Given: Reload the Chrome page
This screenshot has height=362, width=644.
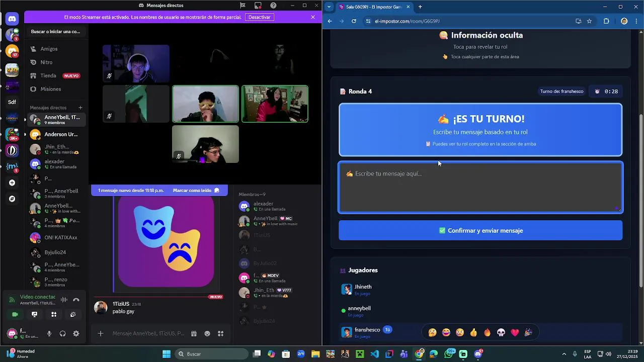Looking at the screenshot, I should coord(354,21).
